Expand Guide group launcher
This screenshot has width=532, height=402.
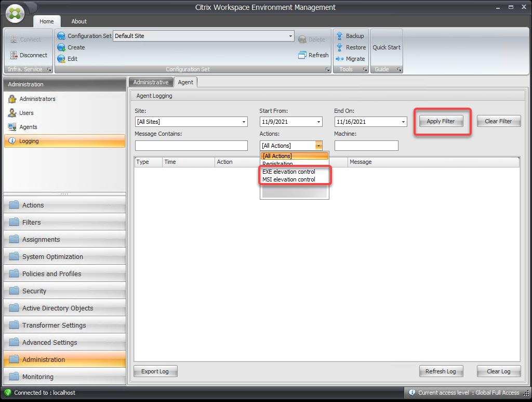click(x=400, y=69)
